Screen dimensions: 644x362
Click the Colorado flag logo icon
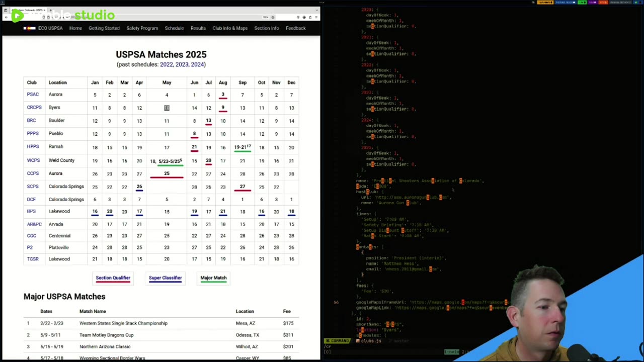(x=30, y=28)
